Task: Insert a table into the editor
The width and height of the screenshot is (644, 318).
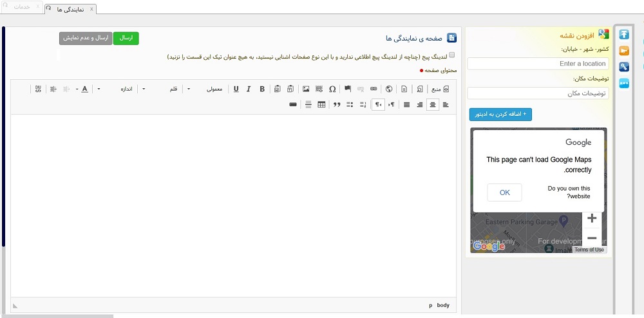Action: [321, 104]
